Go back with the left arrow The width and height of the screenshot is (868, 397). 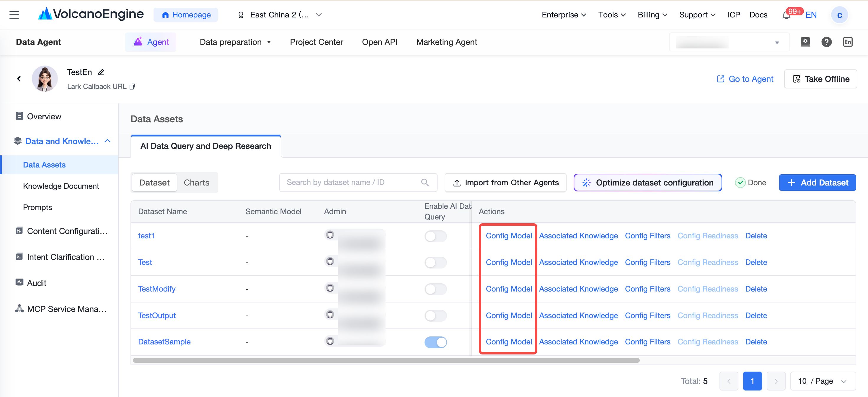(x=19, y=79)
